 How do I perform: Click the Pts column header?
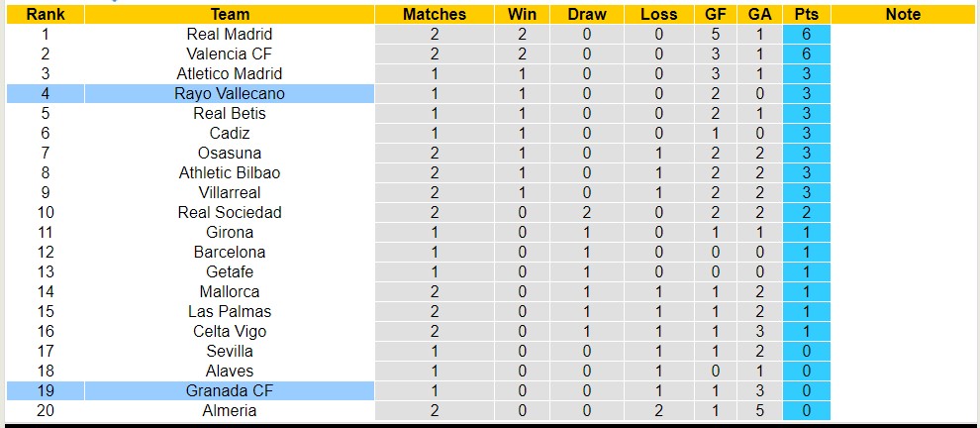point(806,14)
